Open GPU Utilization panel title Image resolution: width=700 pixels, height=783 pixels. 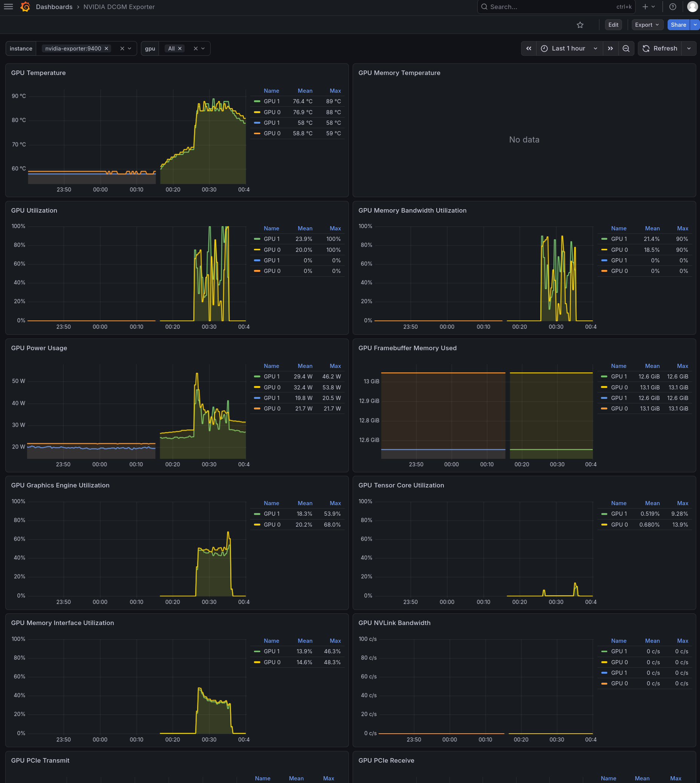coord(34,210)
